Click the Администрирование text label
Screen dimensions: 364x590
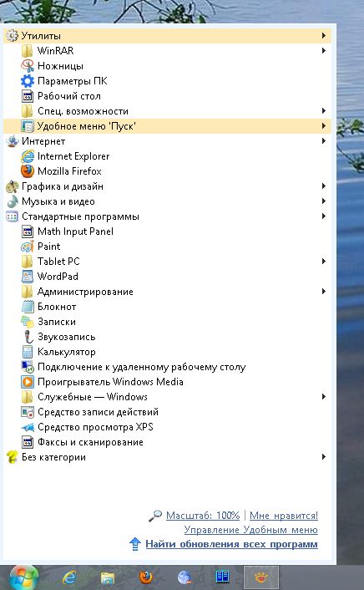point(85,292)
